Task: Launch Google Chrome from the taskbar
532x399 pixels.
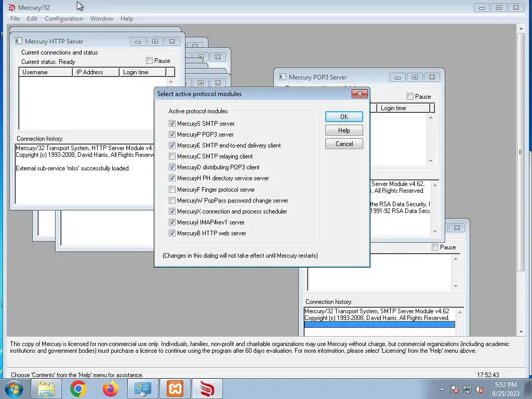Action: 78,389
